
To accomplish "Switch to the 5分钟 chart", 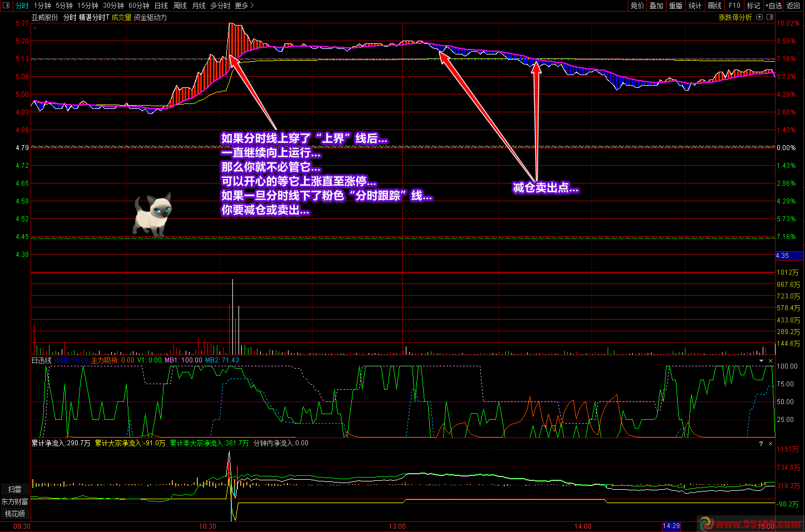I will 64,6.
